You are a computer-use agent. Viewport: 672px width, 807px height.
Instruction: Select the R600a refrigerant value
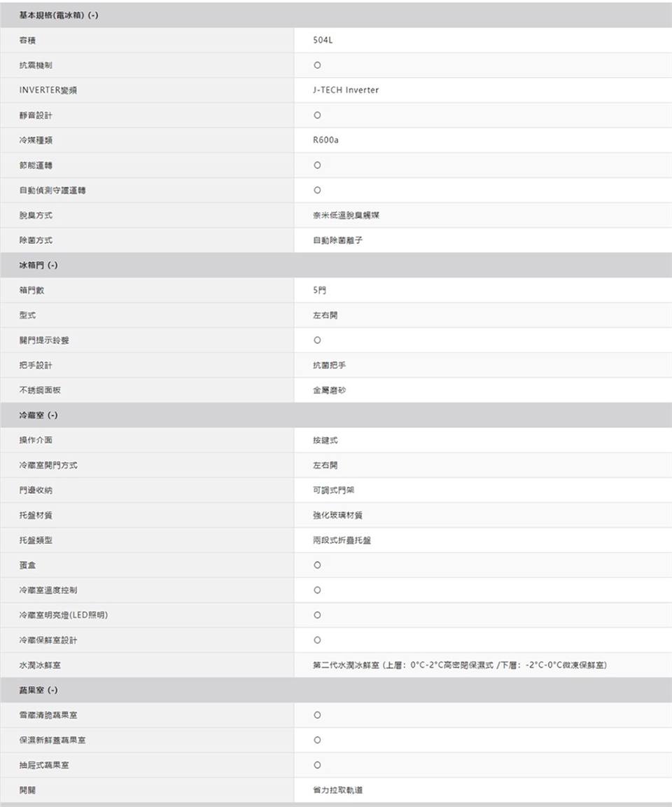coord(325,140)
